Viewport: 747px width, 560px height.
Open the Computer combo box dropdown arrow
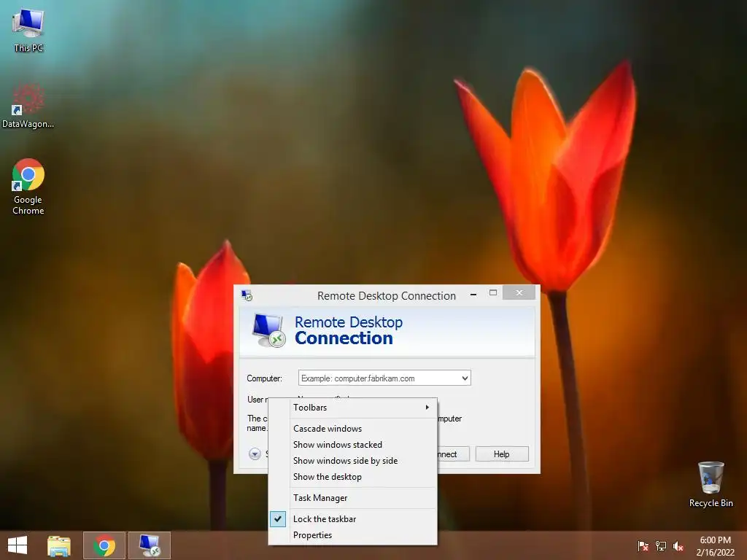[x=465, y=378]
